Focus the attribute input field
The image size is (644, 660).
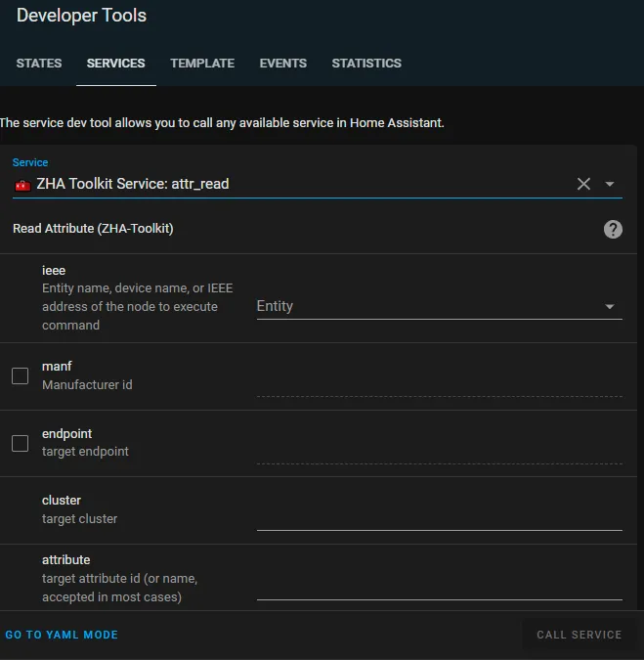click(439, 587)
